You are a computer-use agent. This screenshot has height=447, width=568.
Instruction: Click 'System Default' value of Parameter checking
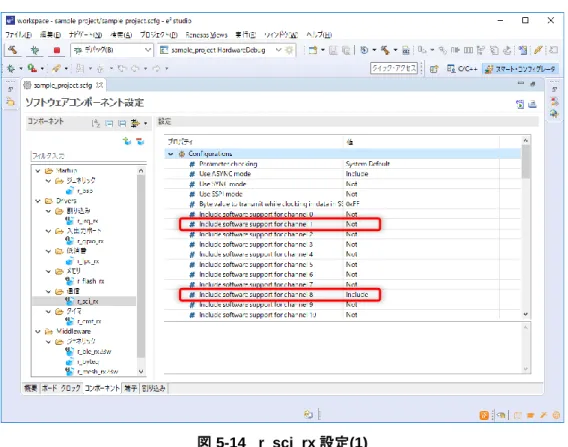click(x=368, y=164)
